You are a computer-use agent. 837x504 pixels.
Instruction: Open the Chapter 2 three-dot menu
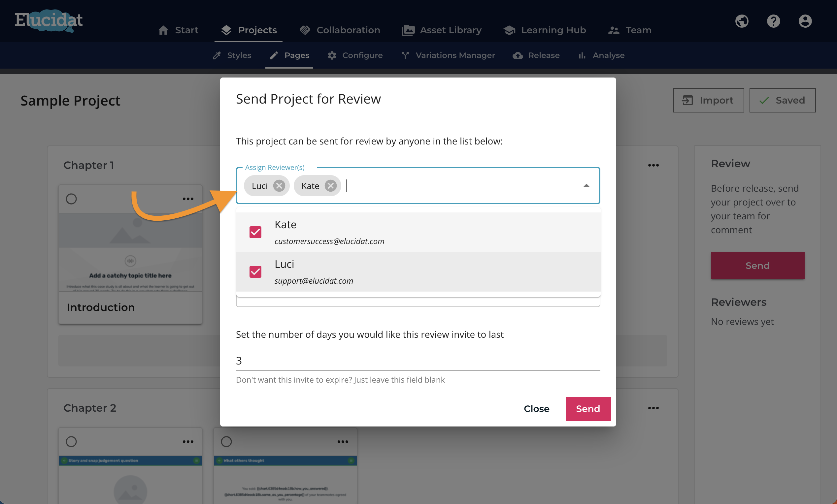pos(653,408)
